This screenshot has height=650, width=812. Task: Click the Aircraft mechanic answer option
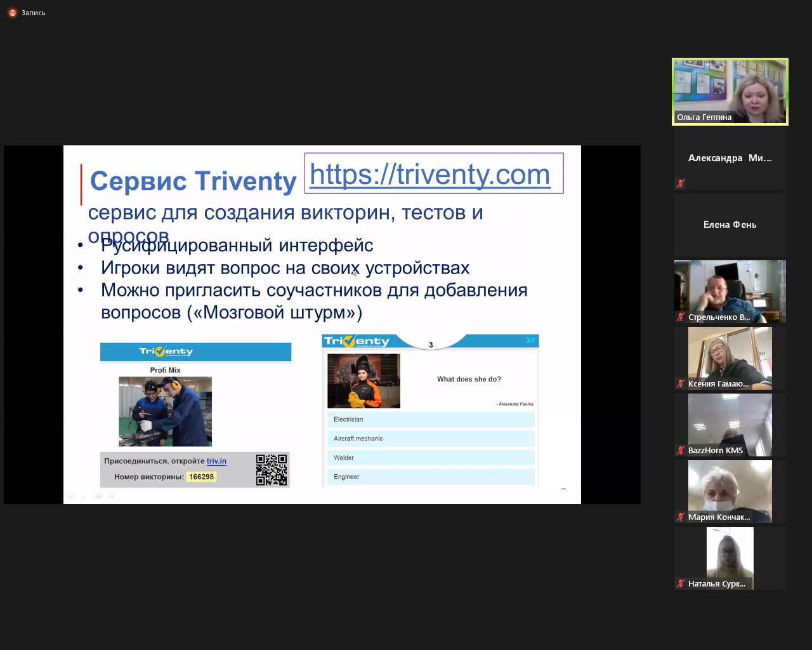[x=431, y=438]
